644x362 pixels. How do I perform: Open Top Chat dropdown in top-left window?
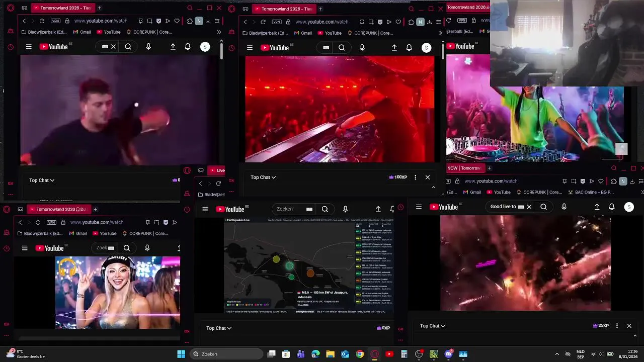click(x=42, y=180)
